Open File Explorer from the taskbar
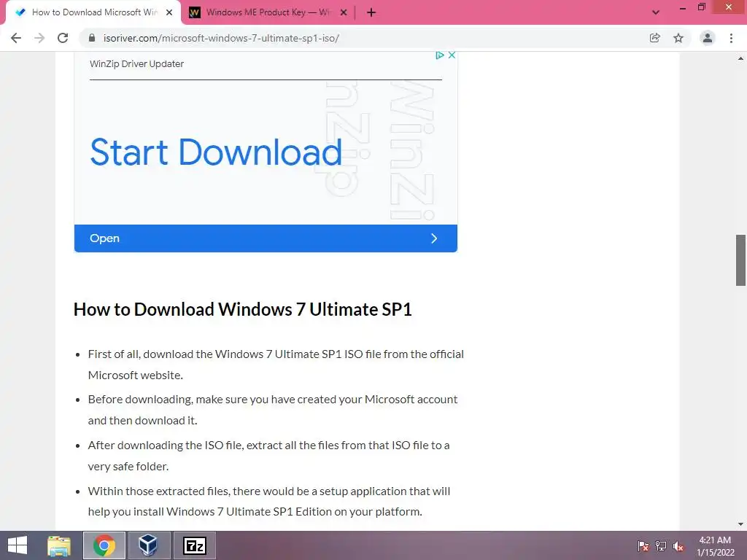 (59, 545)
